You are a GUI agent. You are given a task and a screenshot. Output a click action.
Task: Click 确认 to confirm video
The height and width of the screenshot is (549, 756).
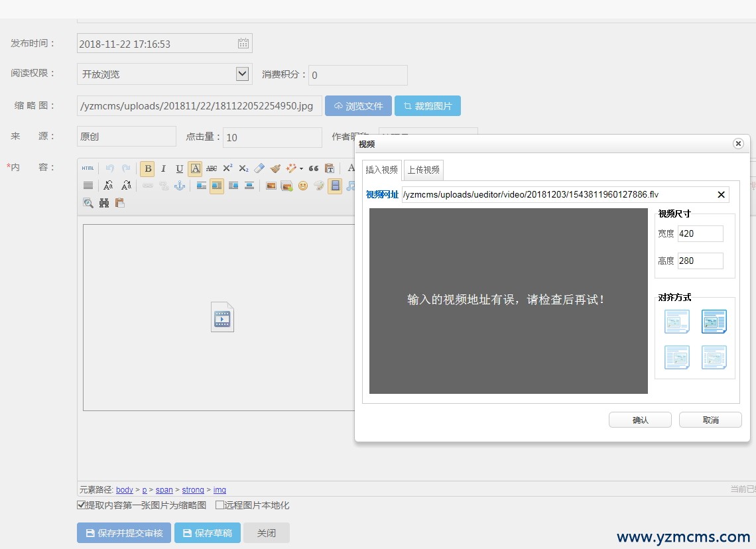click(x=641, y=420)
